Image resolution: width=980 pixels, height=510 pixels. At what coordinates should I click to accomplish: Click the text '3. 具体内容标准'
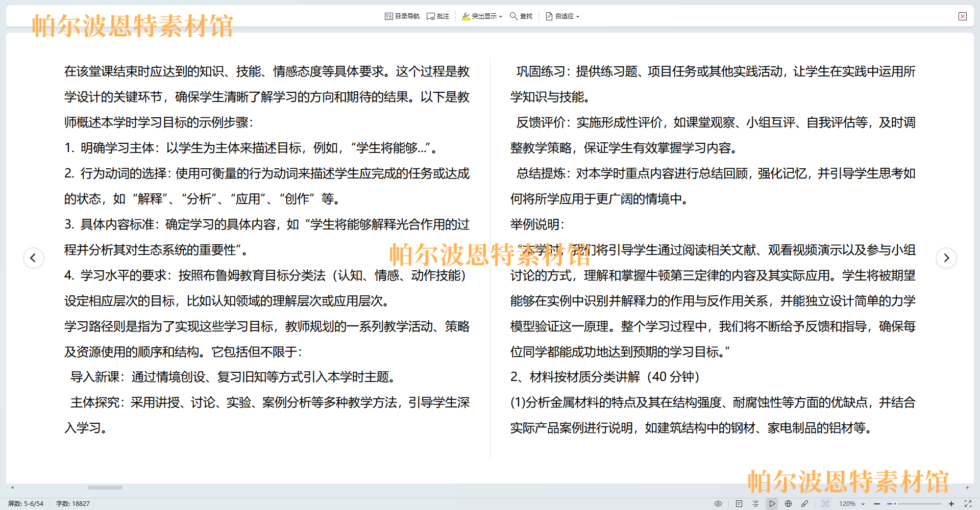click(109, 224)
